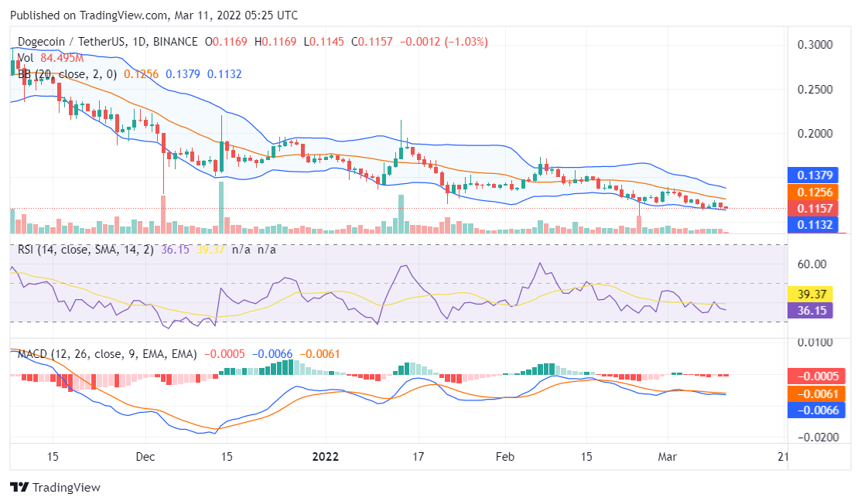Click the red 0.1157 current price tag
Viewport: 861px width, 504px height.
tap(813, 209)
